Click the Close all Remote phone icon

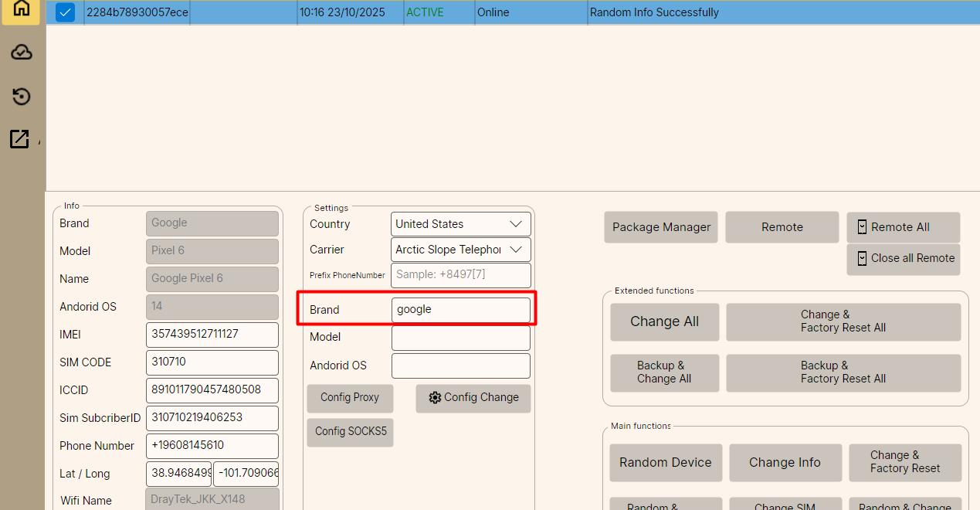click(x=861, y=258)
